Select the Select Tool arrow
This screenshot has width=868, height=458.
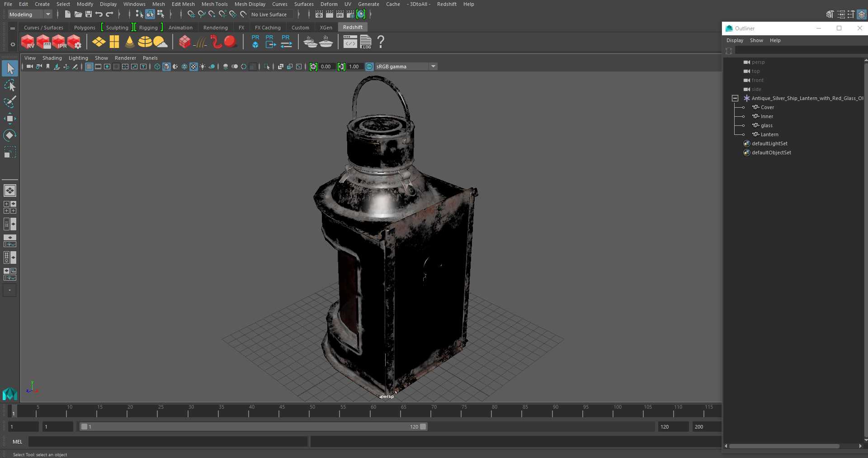(x=10, y=69)
